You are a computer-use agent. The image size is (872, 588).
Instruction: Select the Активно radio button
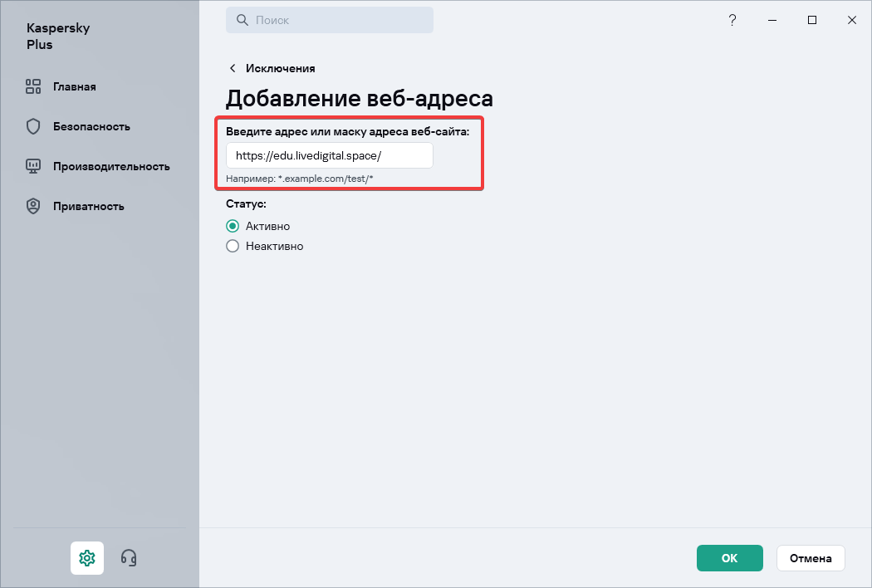click(x=233, y=226)
